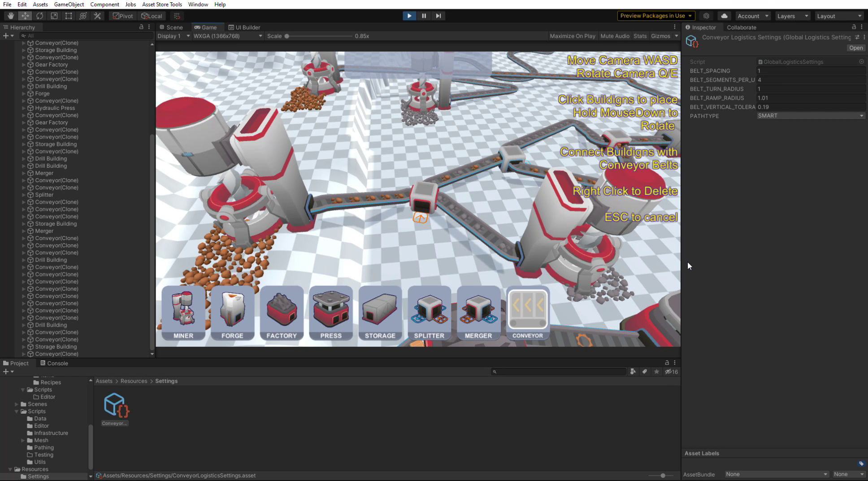Adjust the Project icon size slider
Viewport: 868px width, 481px height.
click(663, 476)
